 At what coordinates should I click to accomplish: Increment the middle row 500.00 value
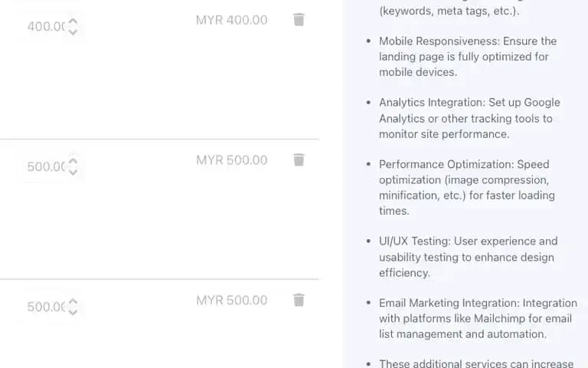point(73,163)
